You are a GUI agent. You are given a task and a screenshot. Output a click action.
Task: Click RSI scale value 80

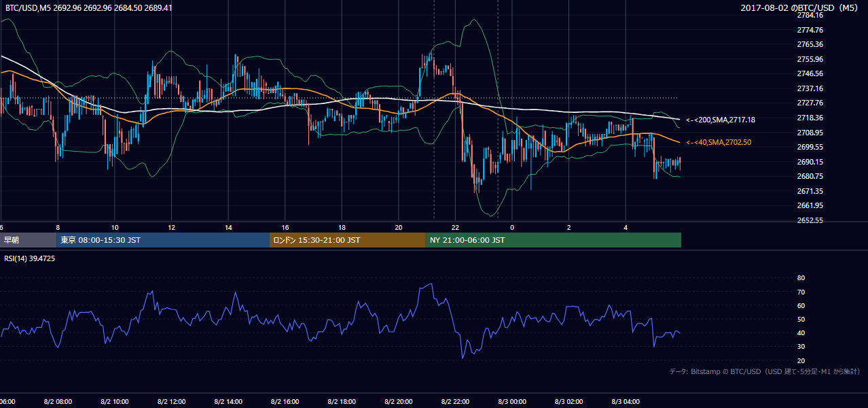[801, 278]
